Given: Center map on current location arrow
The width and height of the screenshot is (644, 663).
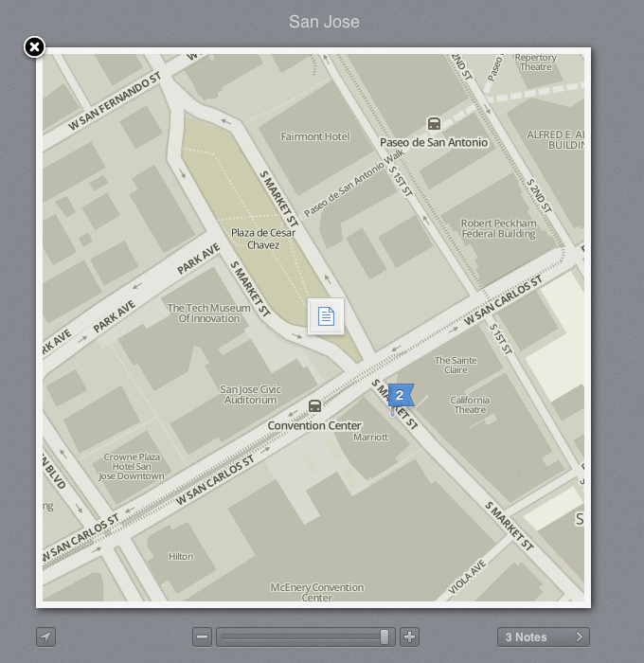Looking at the screenshot, I should (45, 636).
